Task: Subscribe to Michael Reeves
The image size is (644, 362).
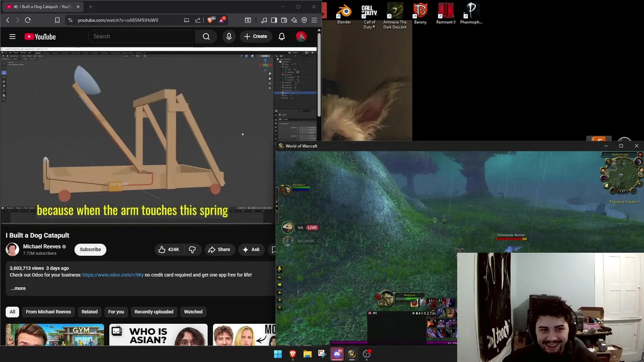Action: click(x=90, y=249)
